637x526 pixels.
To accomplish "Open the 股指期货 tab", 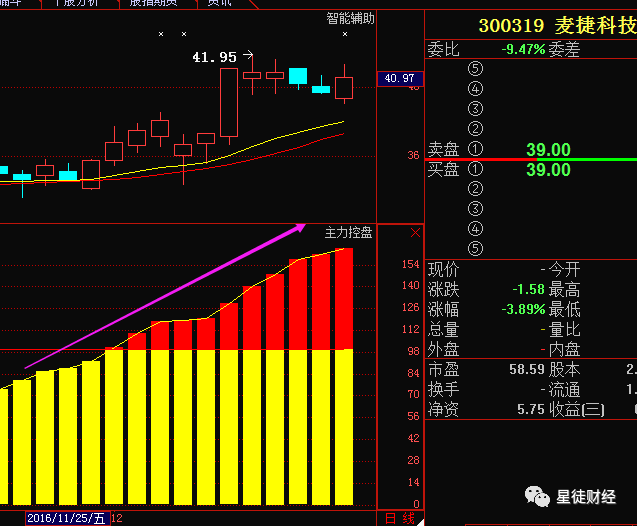I will (153, 3).
